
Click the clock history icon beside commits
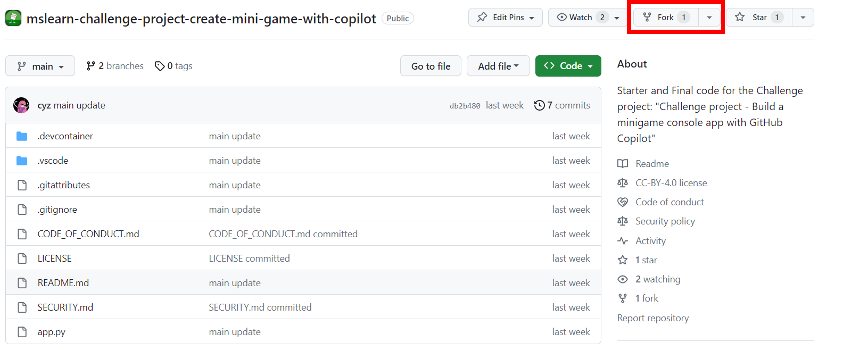coord(539,105)
